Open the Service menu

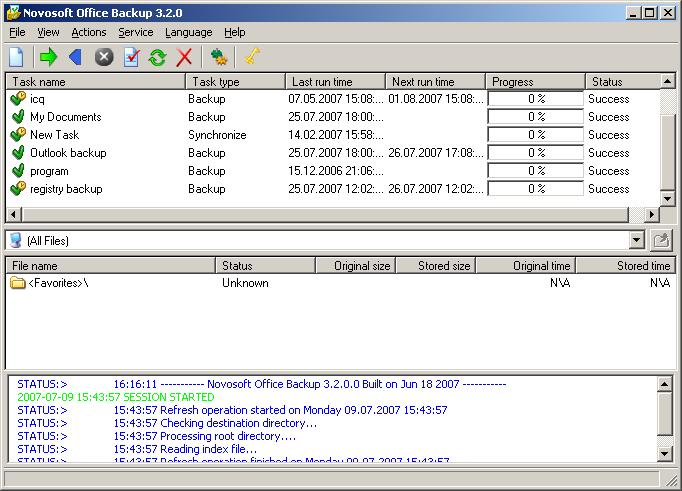click(x=136, y=32)
